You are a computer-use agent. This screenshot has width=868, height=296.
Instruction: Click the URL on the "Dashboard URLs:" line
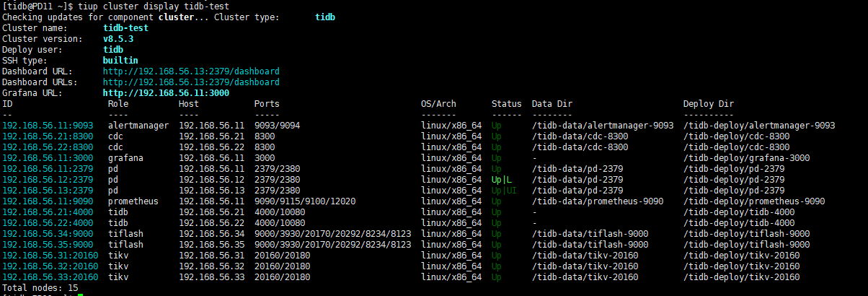[191, 82]
